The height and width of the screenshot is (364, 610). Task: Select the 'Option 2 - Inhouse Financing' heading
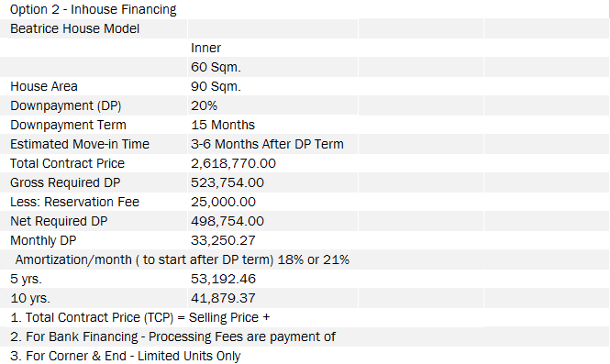click(93, 9)
